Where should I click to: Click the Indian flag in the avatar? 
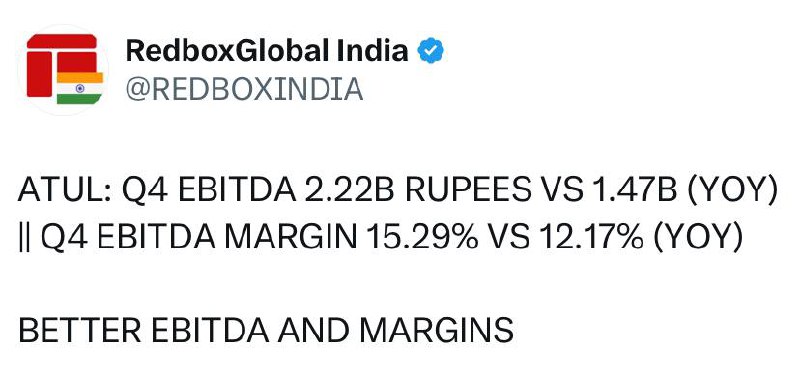80,88
